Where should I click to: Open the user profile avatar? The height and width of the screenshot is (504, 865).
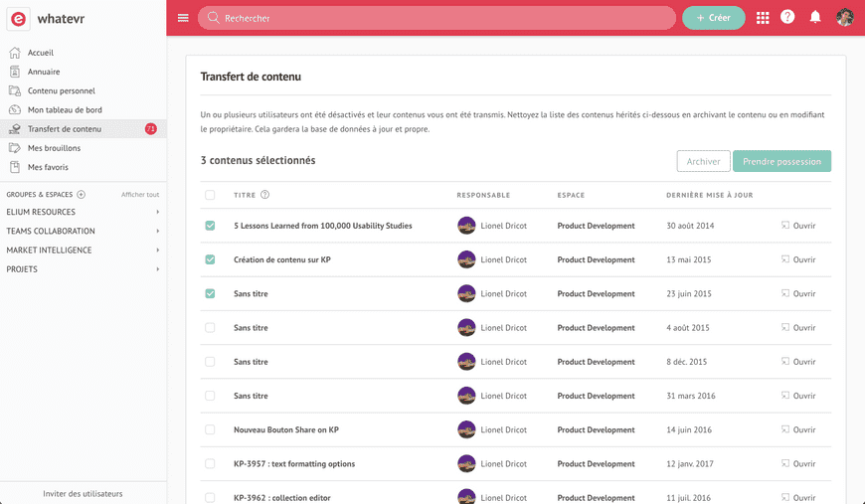844,18
